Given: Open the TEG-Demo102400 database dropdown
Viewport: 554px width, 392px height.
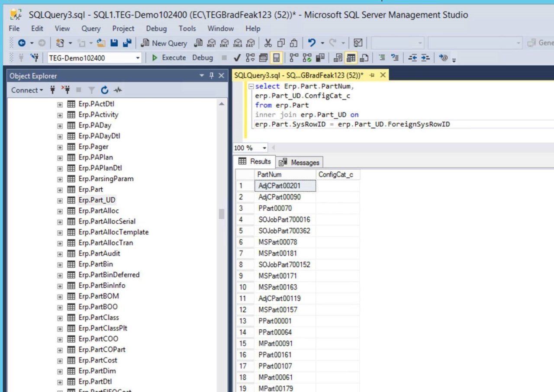Looking at the screenshot, I should pos(138,58).
